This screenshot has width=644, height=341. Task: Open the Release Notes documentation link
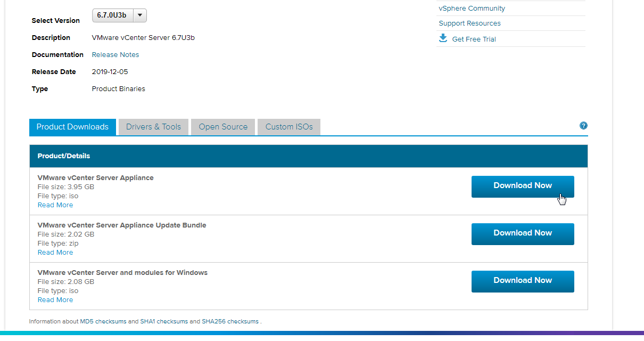(115, 55)
